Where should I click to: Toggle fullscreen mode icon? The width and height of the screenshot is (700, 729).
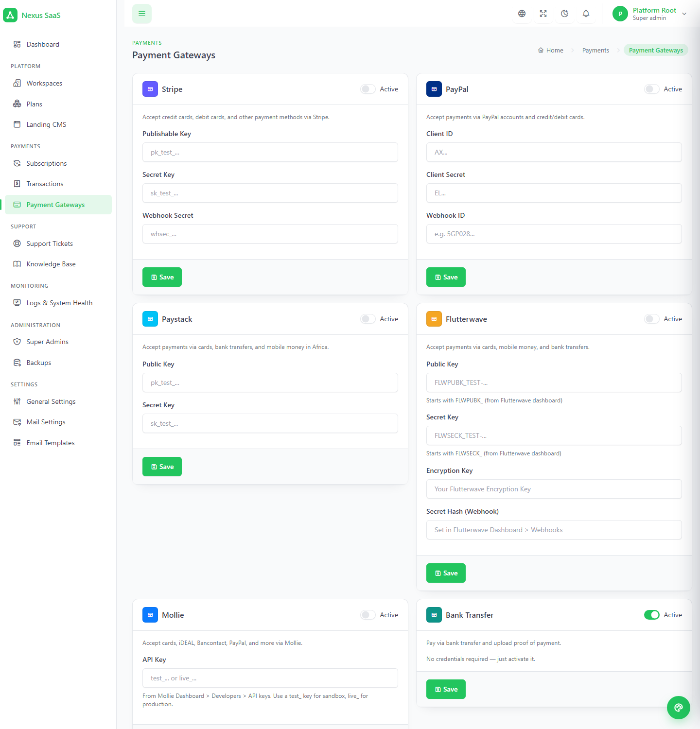pyautogui.click(x=543, y=14)
